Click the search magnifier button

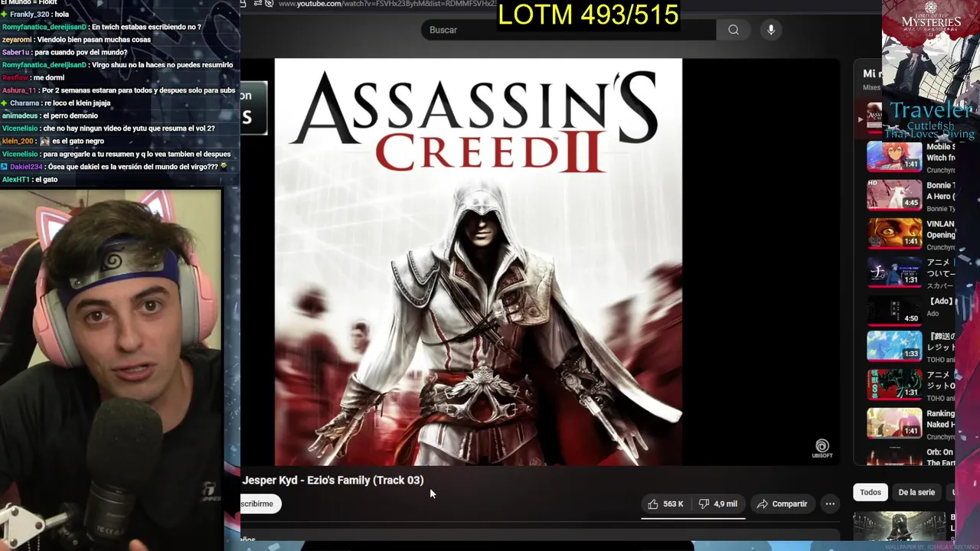click(x=733, y=30)
